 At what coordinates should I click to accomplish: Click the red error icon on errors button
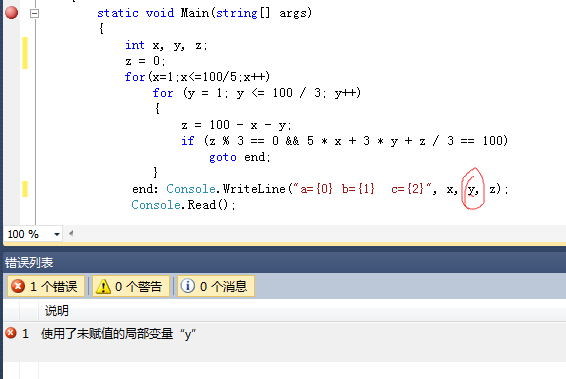[x=18, y=286]
